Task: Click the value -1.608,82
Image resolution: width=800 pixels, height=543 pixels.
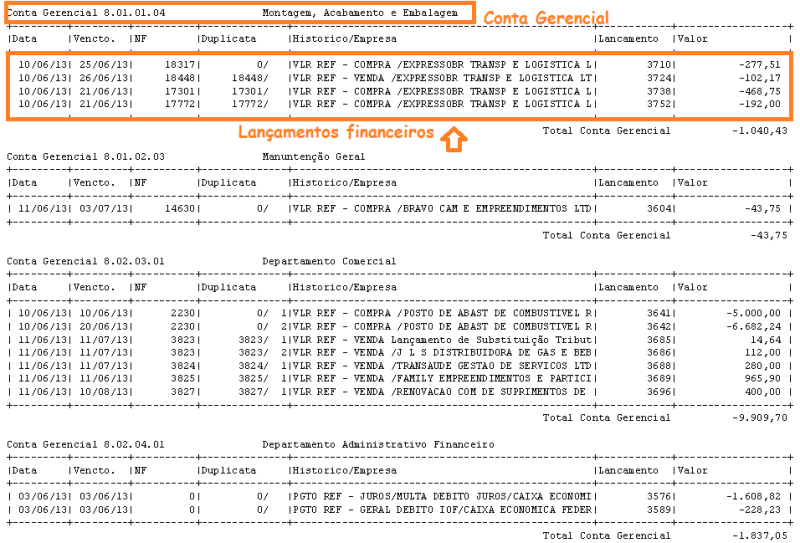Action: coord(754,497)
